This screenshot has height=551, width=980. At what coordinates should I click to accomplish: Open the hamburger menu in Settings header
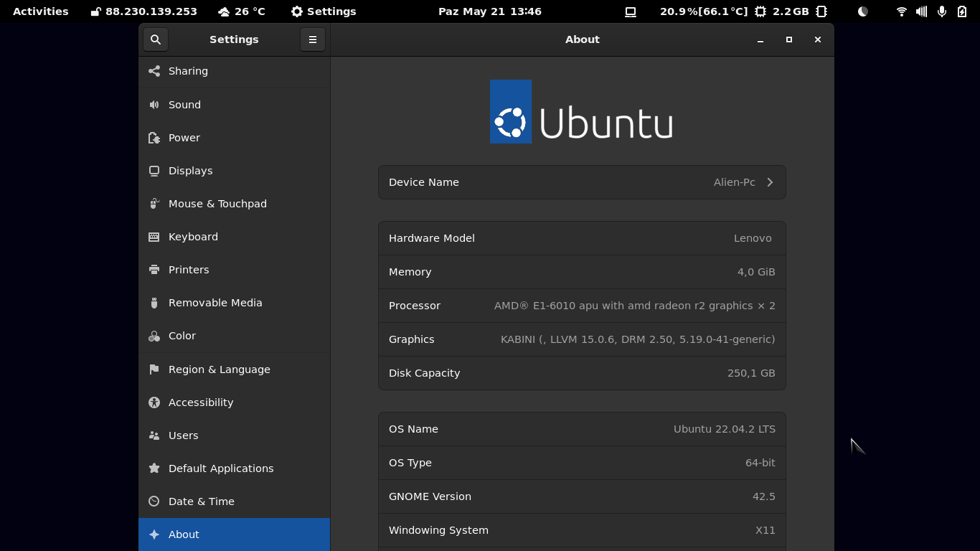[313, 39]
